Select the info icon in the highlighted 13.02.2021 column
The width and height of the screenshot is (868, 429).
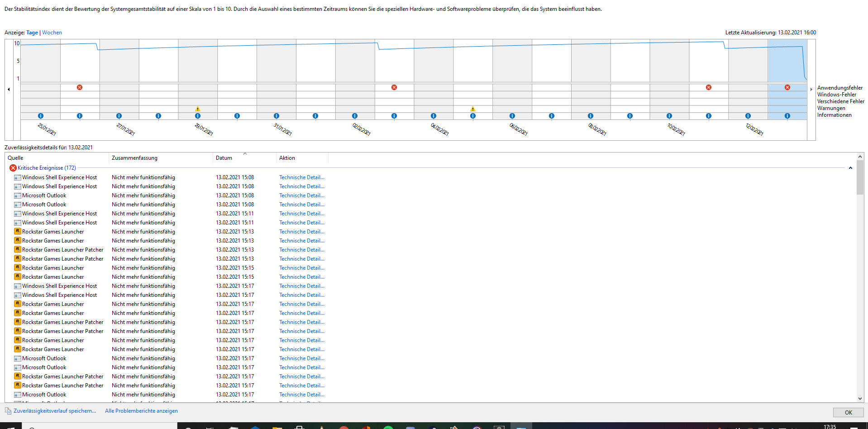point(787,116)
